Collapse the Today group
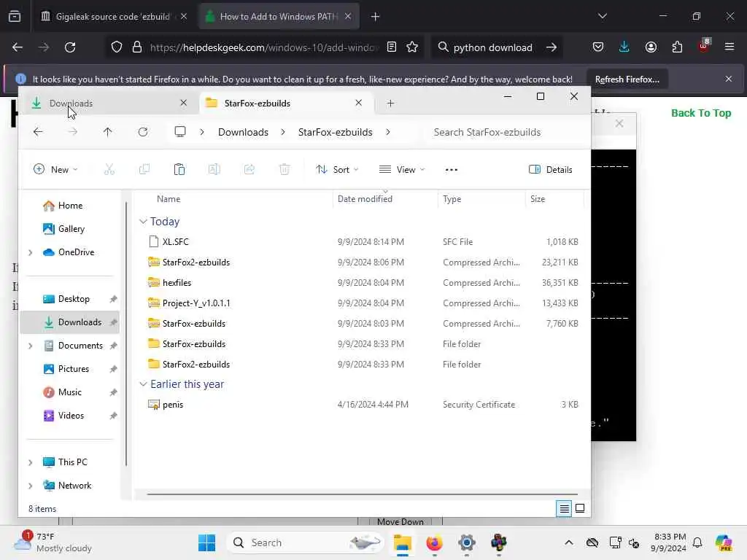This screenshot has height=560, width=747. 143,222
